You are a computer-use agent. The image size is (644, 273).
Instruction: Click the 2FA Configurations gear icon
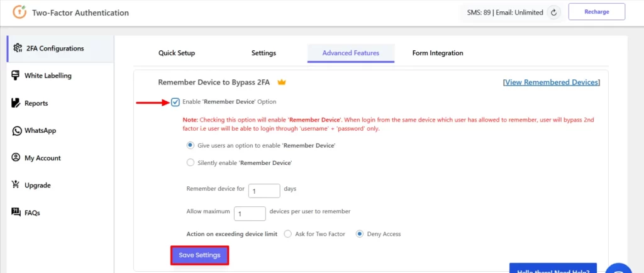(x=18, y=48)
